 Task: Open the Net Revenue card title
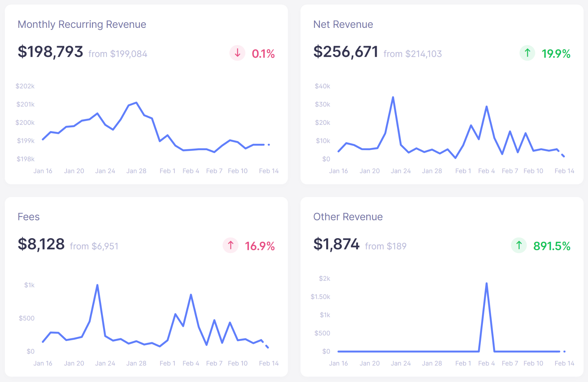[343, 24]
